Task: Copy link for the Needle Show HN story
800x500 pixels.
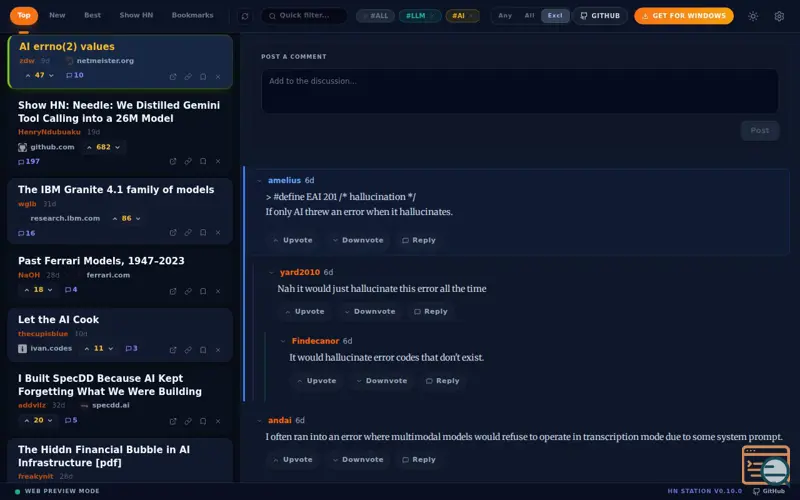Action: tap(188, 161)
